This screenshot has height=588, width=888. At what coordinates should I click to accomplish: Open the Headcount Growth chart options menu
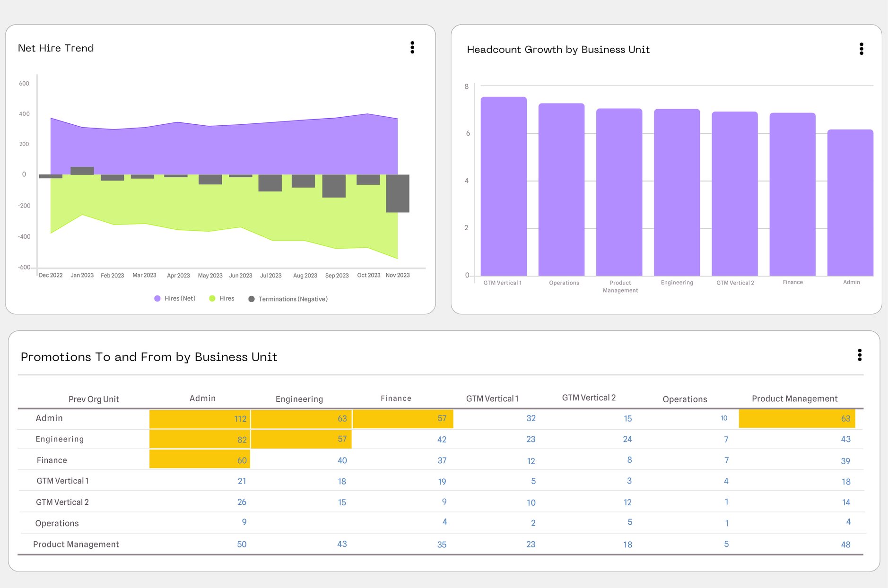pyautogui.click(x=862, y=49)
